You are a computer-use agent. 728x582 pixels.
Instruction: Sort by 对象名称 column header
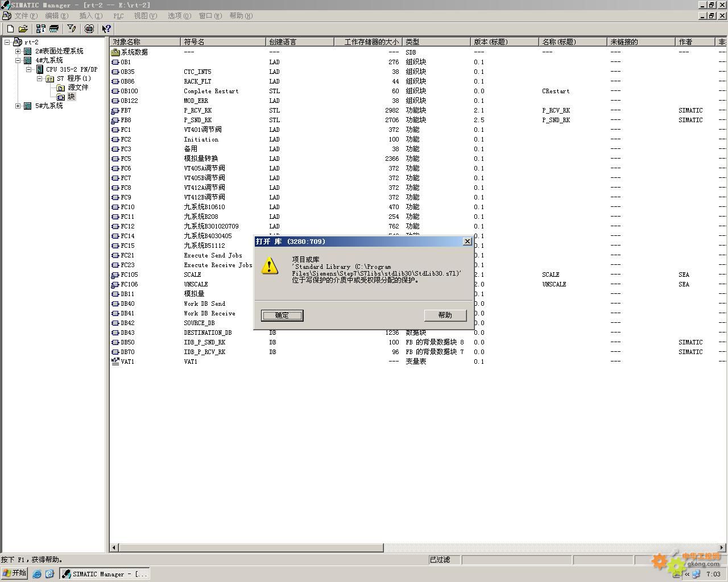(145, 42)
